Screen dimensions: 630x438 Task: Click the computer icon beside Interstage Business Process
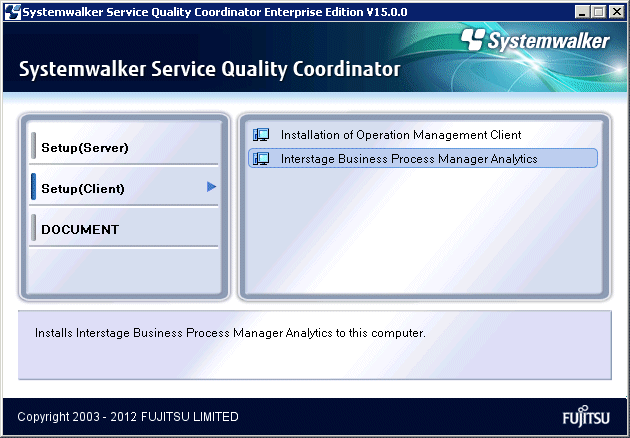261,159
